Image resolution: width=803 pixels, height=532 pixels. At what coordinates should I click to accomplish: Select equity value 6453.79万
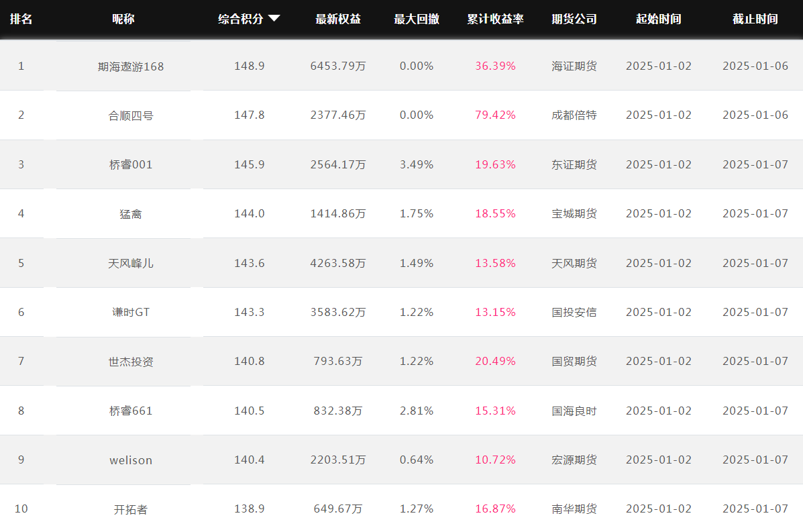(x=338, y=66)
